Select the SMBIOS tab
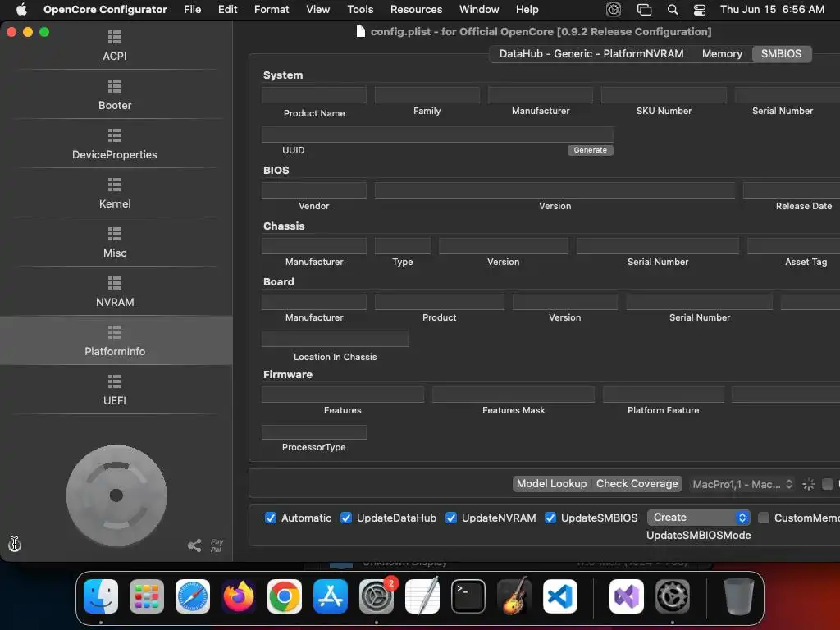 tap(782, 53)
